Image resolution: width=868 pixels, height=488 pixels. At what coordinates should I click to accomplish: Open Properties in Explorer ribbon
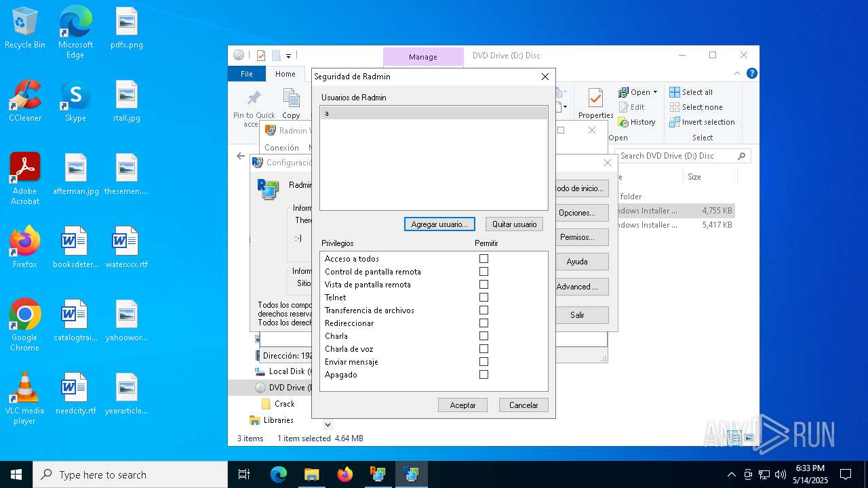tap(596, 104)
